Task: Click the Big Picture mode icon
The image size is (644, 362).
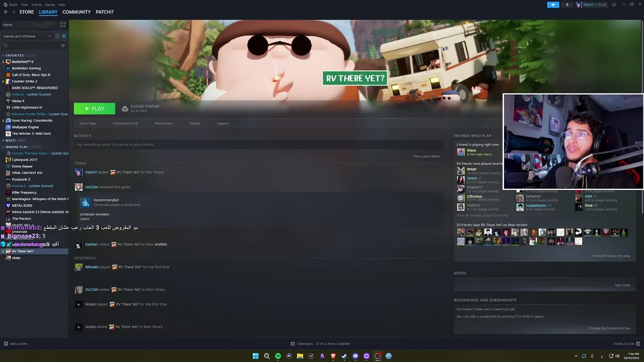Action: pos(614,5)
